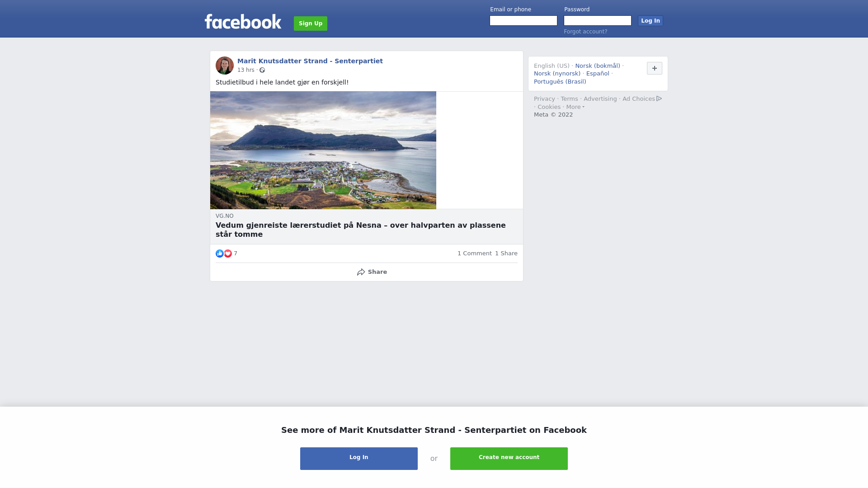This screenshot has width=868, height=488.
Task: Open Marit Knutsdatter Strand's profile picture
Action: 225,66
